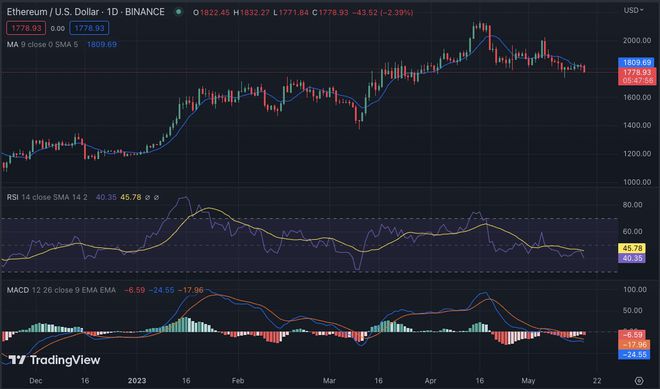Click the 1400.00 price scale label

pos(637,125)
